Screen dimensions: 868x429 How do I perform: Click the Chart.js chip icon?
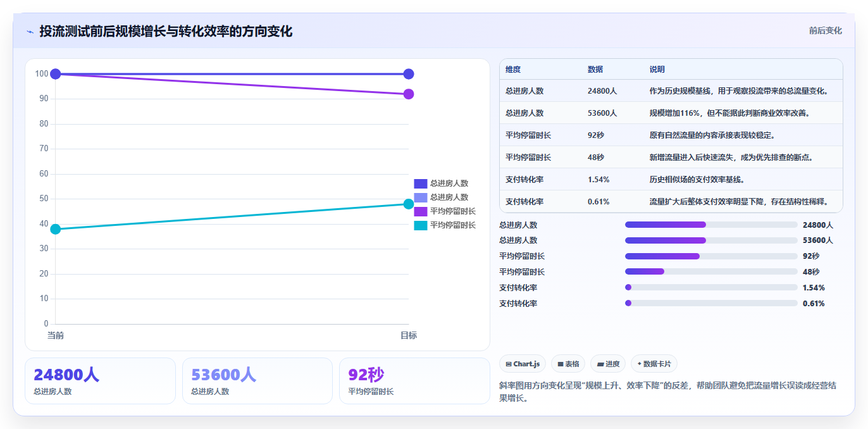pyautogui.click(x=509, y=364)
